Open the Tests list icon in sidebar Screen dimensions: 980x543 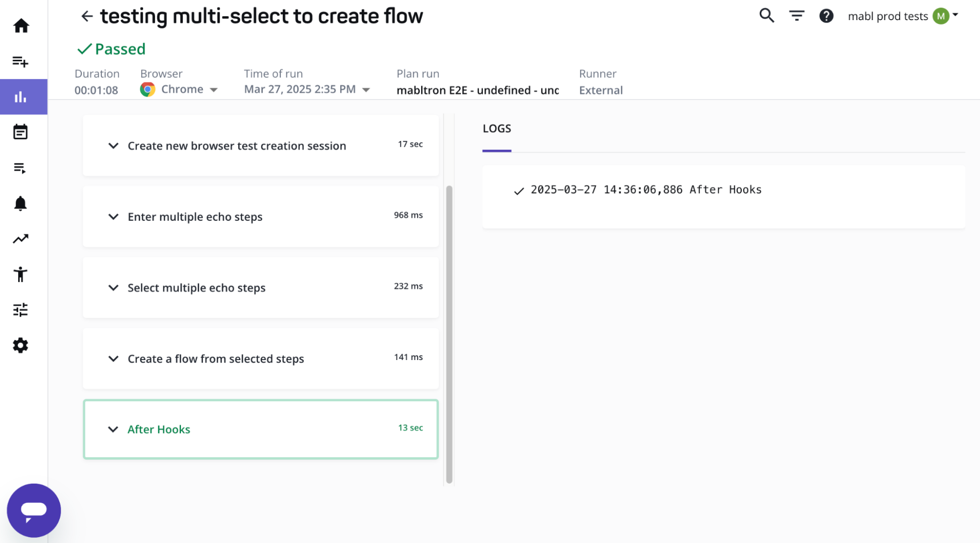point(20,168)
